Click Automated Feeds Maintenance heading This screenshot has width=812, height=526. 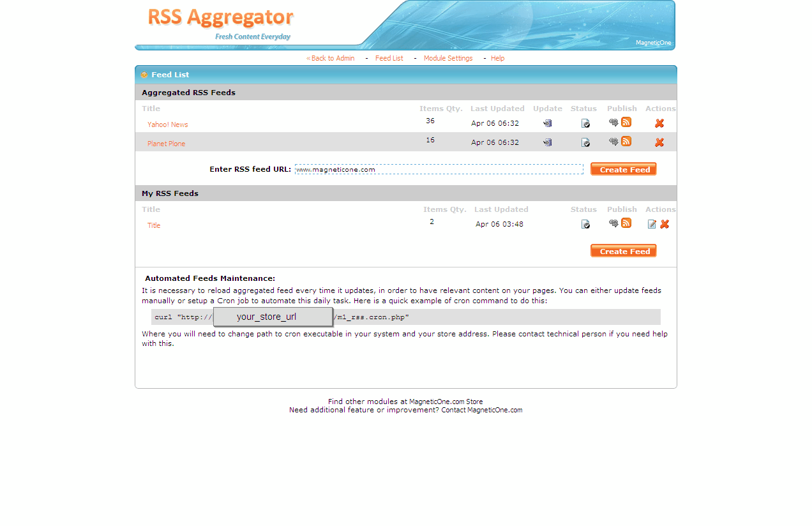click(x=210, y=278)
